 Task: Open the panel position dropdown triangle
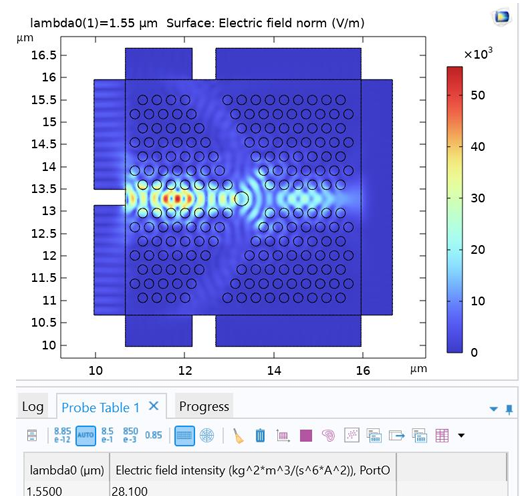[x=494, y=409]
